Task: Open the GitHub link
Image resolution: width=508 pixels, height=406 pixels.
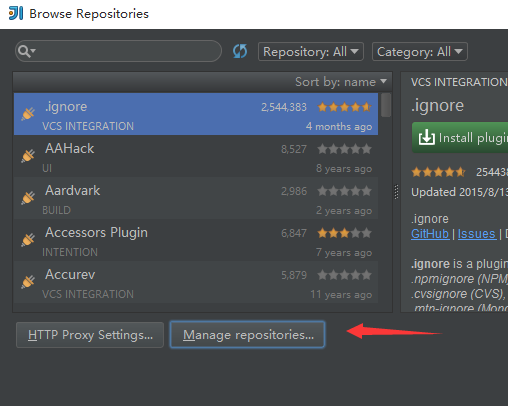Action: (430, 234)
